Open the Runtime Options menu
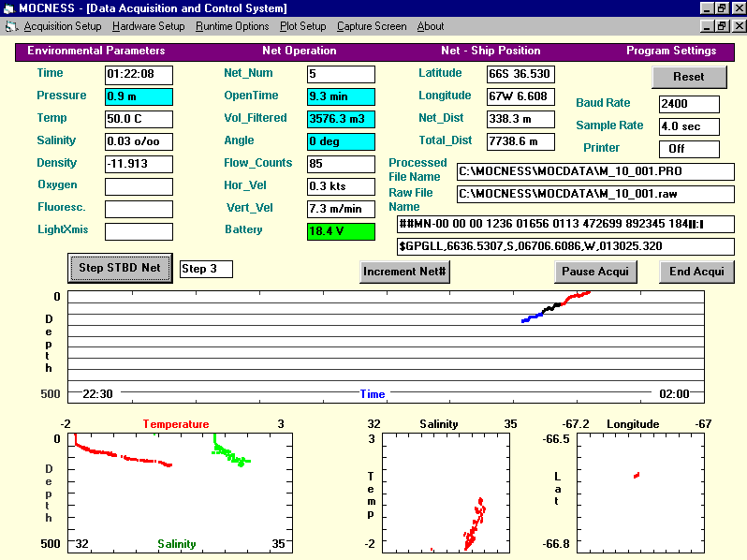The width and height of the screenshot is (747, 560). pyautogui.click(x=232, y=26)
